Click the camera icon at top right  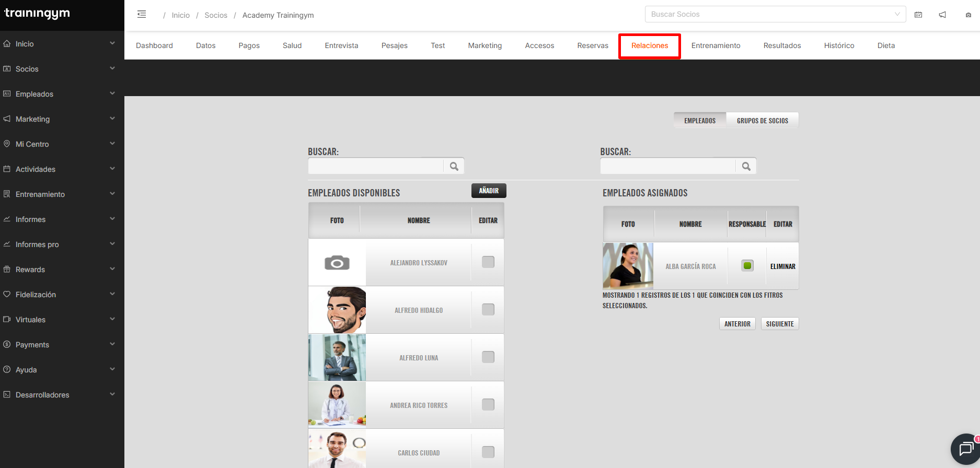[x=968, y=15]
